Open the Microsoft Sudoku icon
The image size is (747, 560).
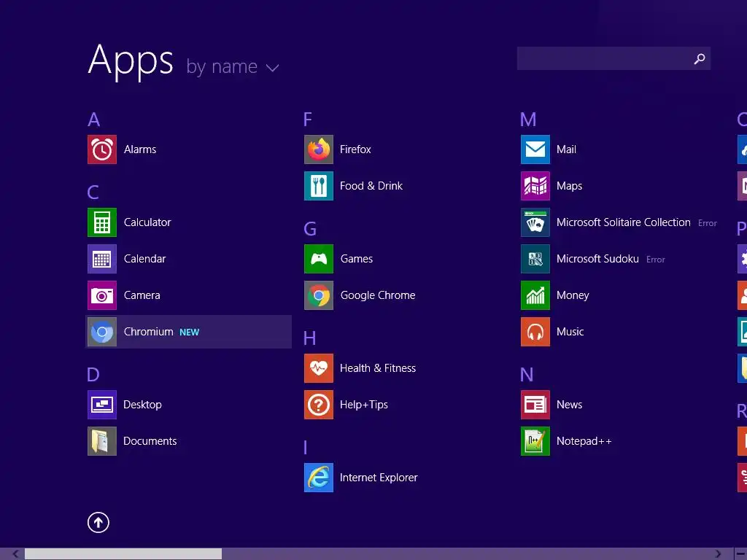click(535, 259)
